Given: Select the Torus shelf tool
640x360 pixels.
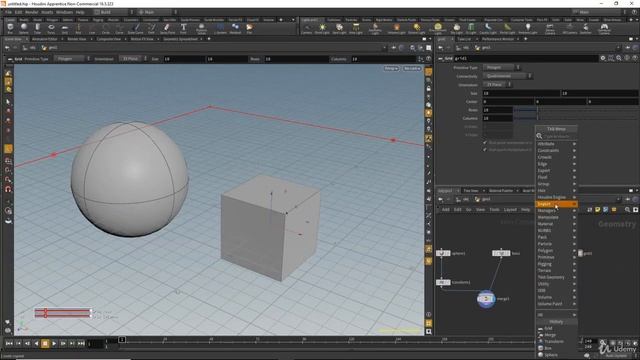Looking at the screenshot, I should coord(51,29).
